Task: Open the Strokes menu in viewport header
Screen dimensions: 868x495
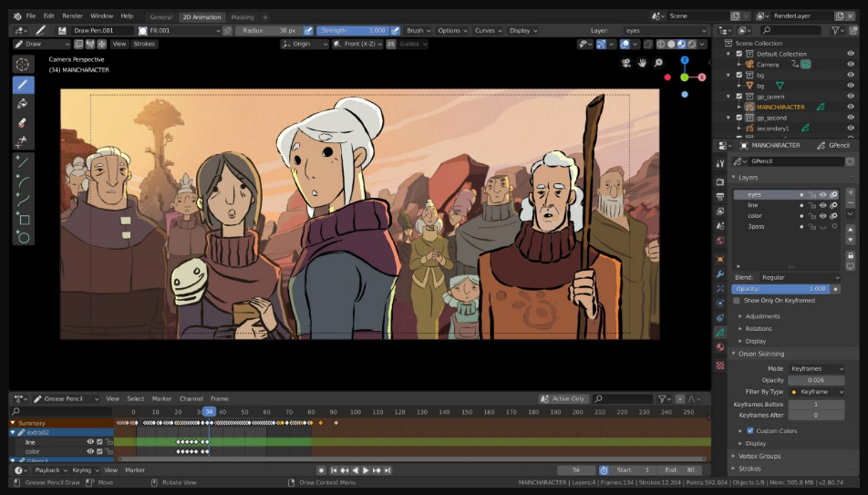Action: point(144,44)
